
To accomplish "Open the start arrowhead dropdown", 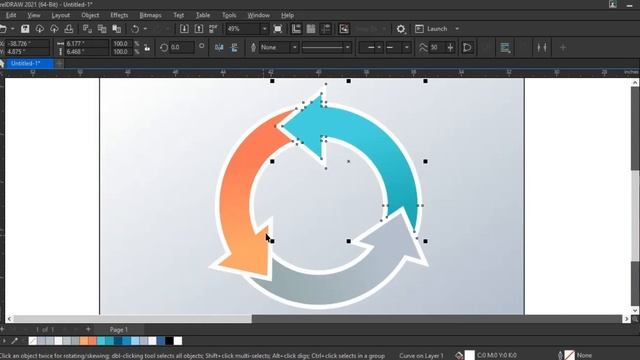I will point(379,47).
